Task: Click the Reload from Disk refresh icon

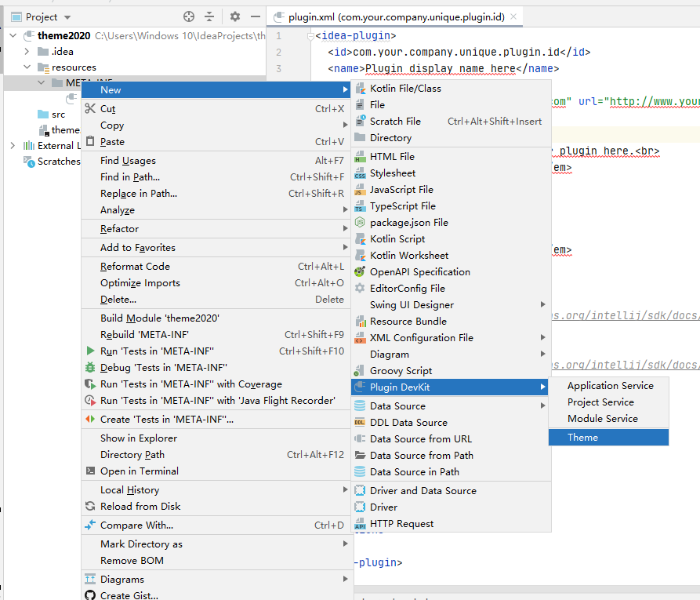Action: (90, 506)
